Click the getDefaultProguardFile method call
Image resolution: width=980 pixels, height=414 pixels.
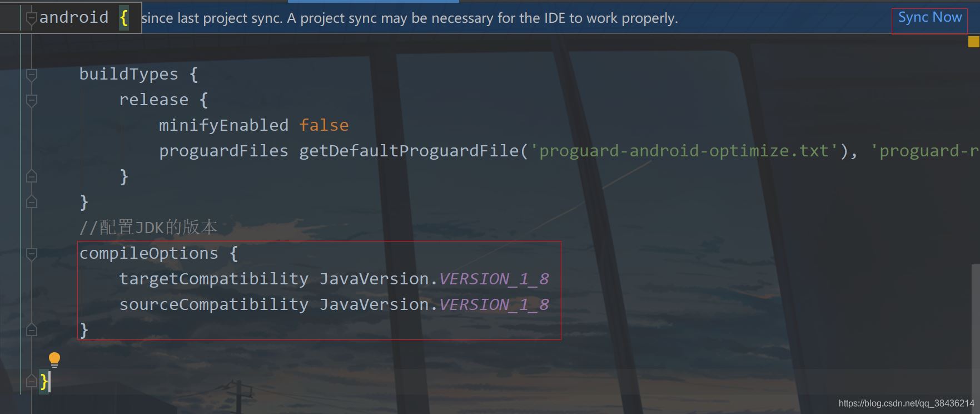[409, 151]
